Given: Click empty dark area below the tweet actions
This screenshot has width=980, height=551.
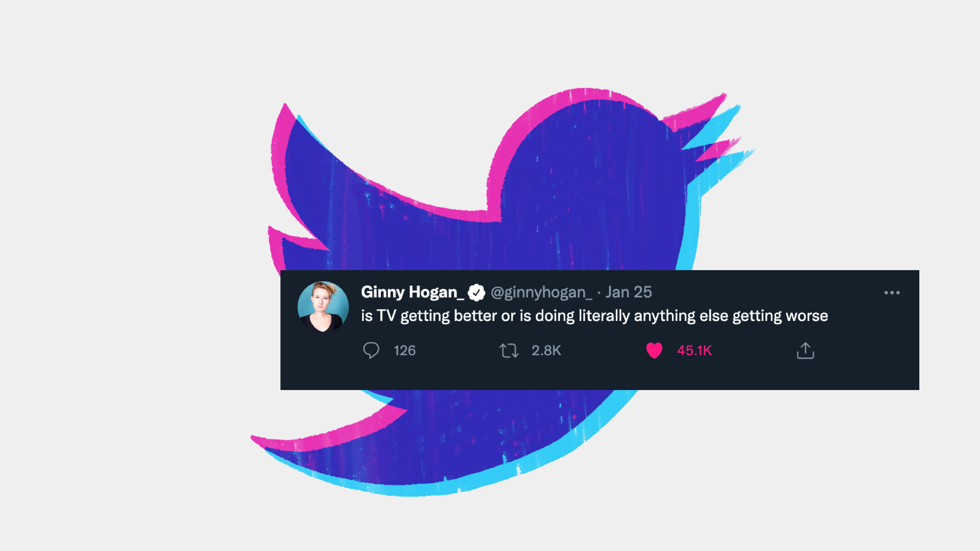Looking at the screenshot, I should 600,376.
